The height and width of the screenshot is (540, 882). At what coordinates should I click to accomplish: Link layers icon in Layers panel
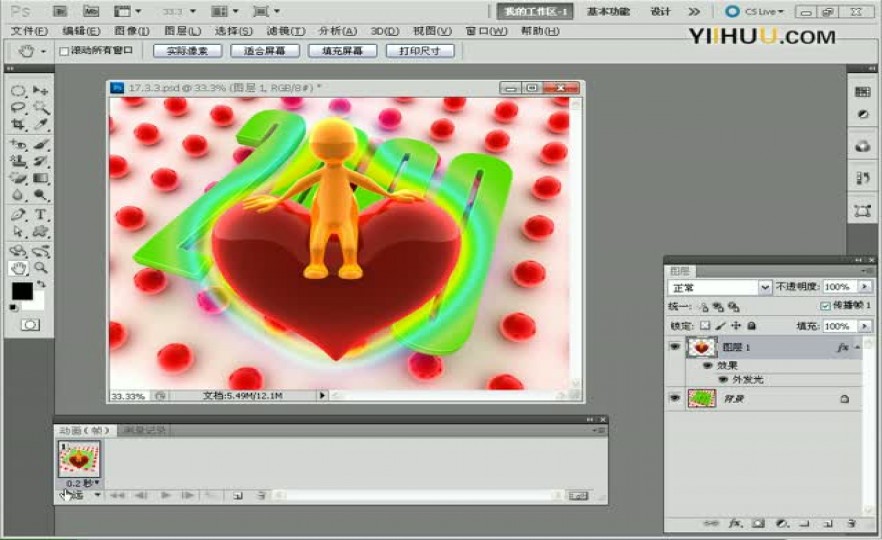click(711, 524)
